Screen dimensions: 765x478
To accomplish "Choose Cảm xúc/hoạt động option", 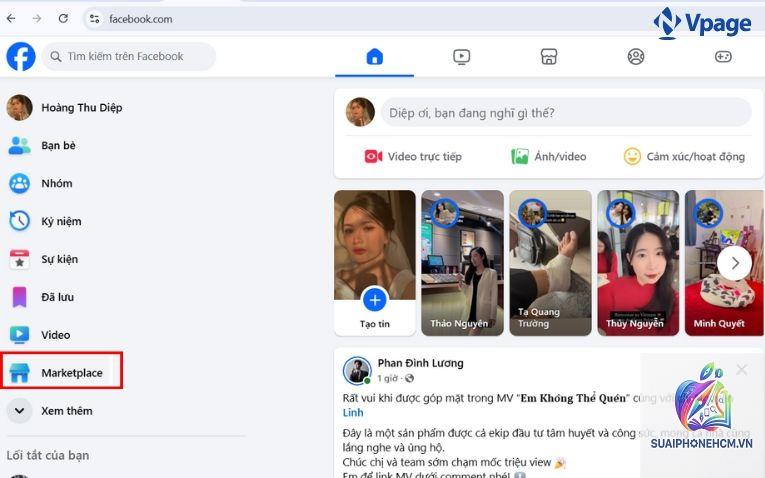I will click(x=684, y=157).
